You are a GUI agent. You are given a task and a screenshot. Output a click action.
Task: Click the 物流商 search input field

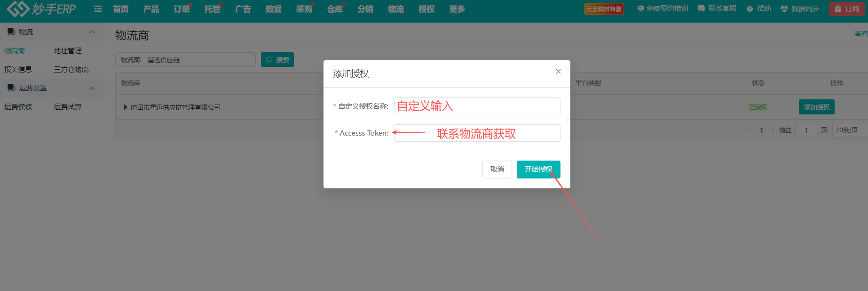pos(185,60)
